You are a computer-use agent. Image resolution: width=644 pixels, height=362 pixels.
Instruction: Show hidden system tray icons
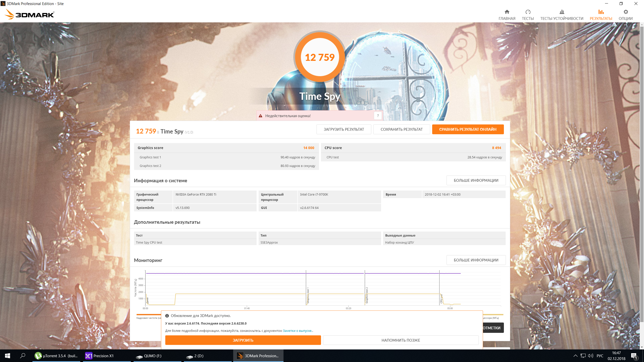point(575,356)
